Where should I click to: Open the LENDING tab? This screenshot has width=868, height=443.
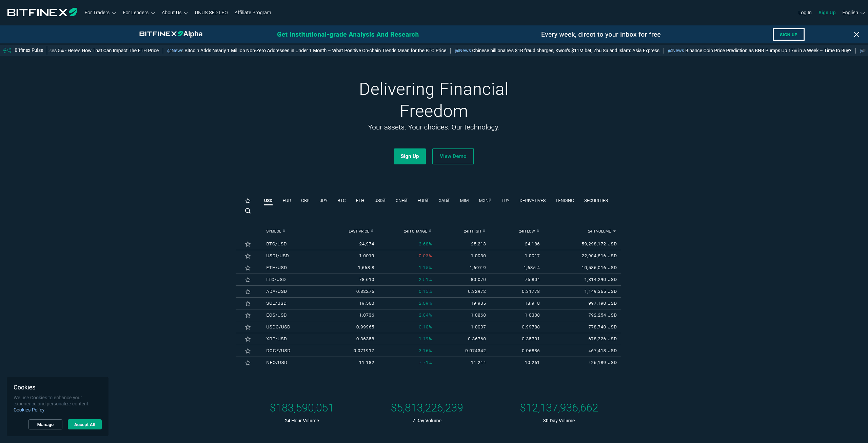(565, 201)
